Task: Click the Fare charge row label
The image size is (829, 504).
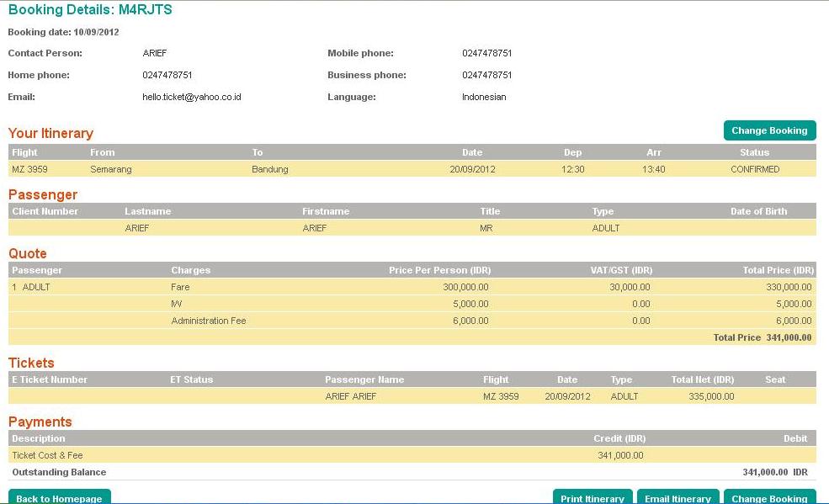Action: click(x=180, y=288)
